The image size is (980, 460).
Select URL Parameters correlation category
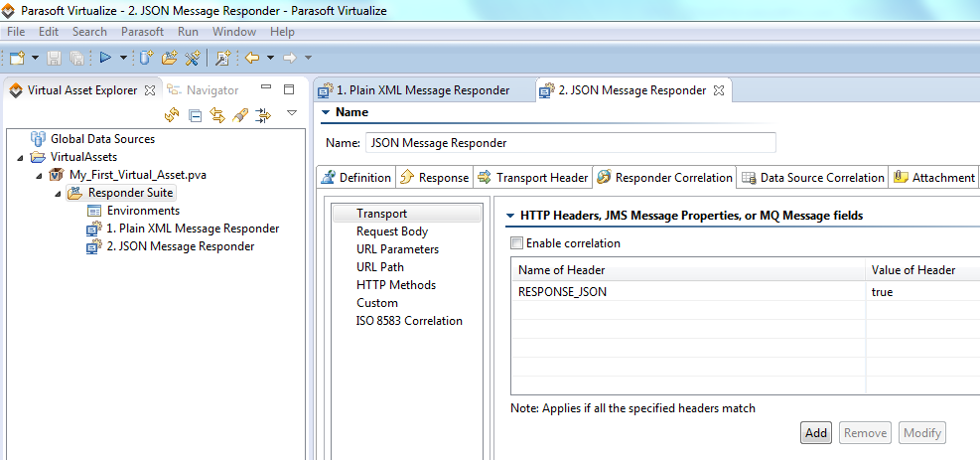[397, 249]
